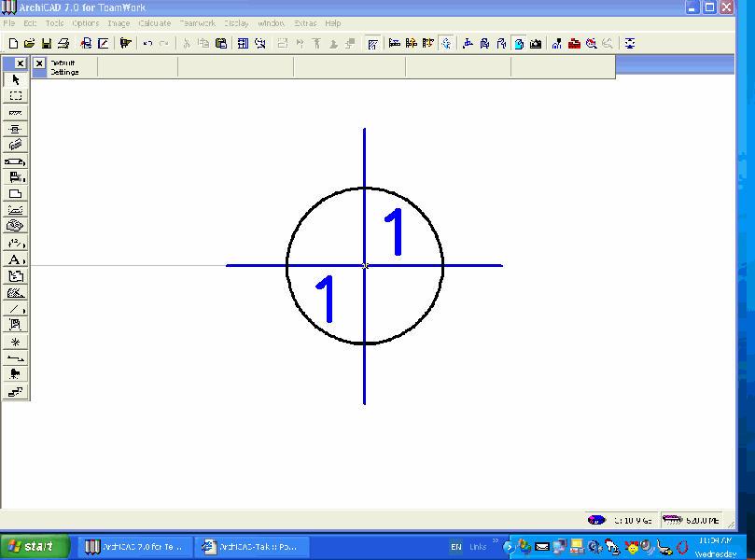Select the Text tool
Screen dimensions: 755x560
tap(14, 259)
